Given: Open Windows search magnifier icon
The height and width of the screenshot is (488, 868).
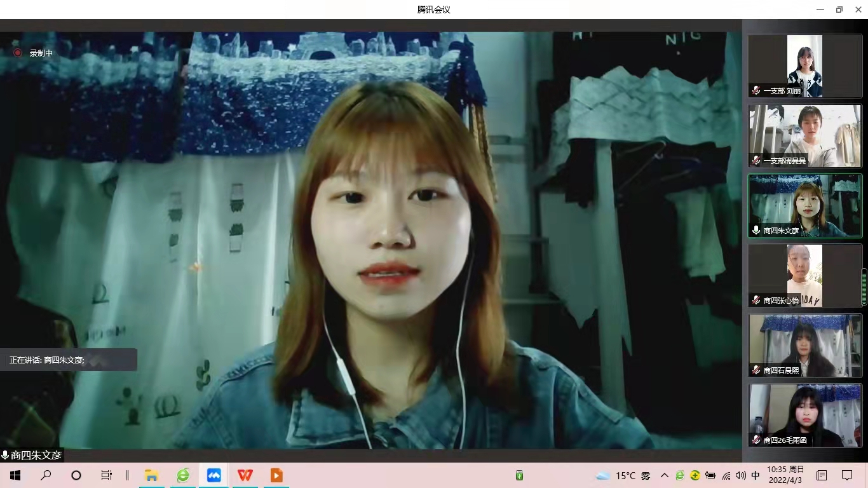Looking at the screenshot, I should tap(46, 475).
